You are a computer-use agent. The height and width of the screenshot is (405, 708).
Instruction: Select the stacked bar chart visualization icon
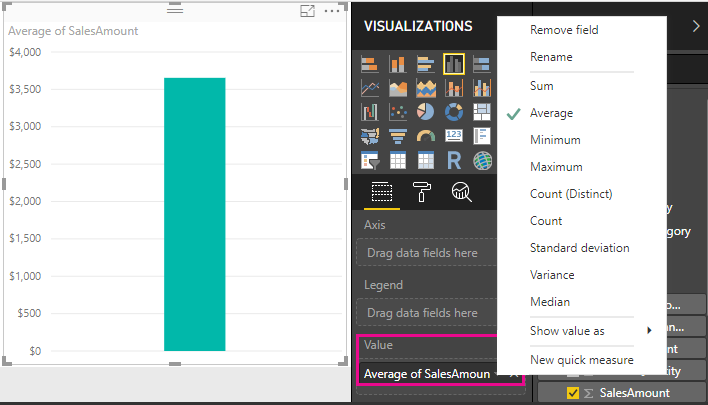point(370,64)
